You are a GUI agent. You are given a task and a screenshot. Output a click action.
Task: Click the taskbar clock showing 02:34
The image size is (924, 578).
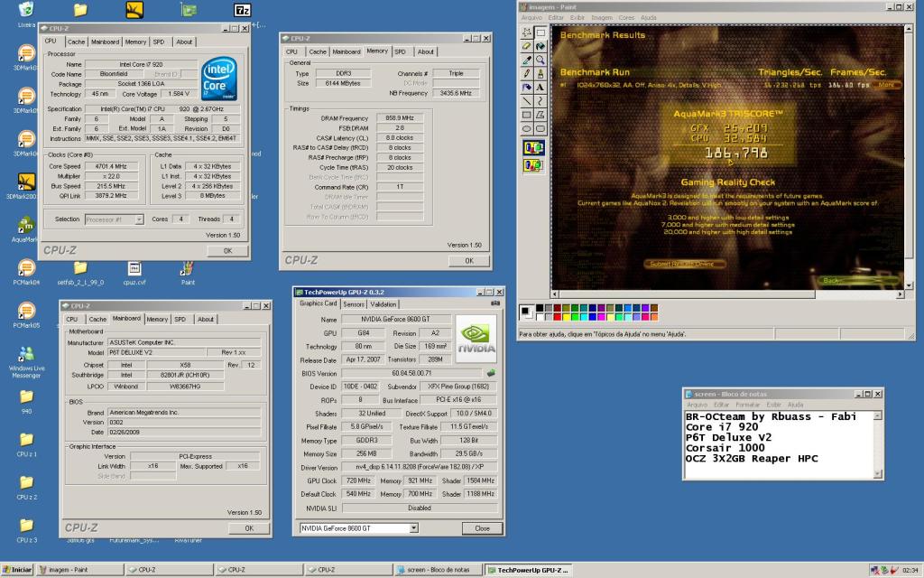[x=910, y=571]
